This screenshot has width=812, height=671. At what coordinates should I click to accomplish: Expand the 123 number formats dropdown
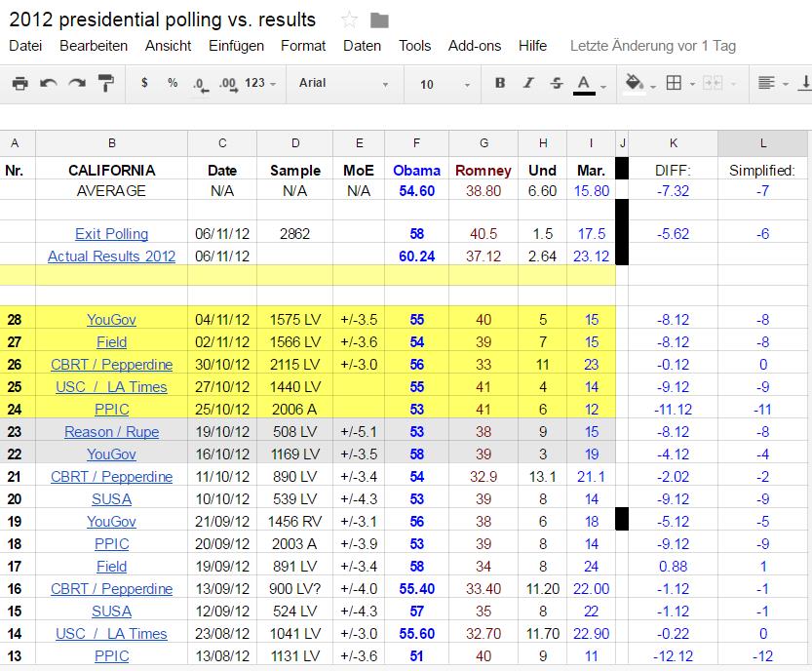pyautogui.click(x=260, y=83)
